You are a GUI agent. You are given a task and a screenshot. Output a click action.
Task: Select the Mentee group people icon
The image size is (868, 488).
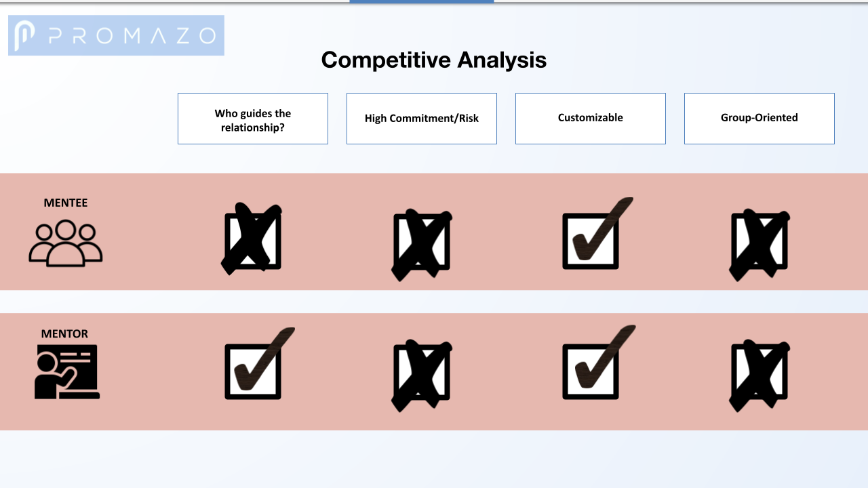(x=66, y=243)
